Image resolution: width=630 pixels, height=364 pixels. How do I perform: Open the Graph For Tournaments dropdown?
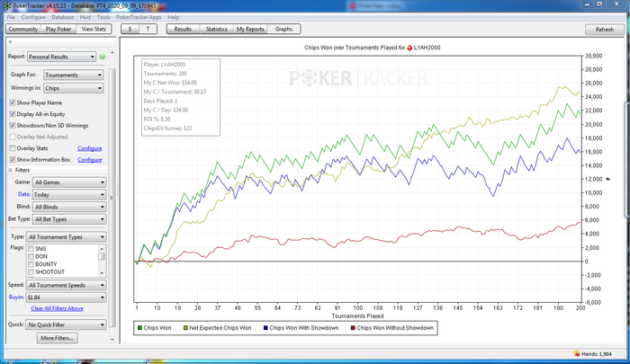pos(73,75)
